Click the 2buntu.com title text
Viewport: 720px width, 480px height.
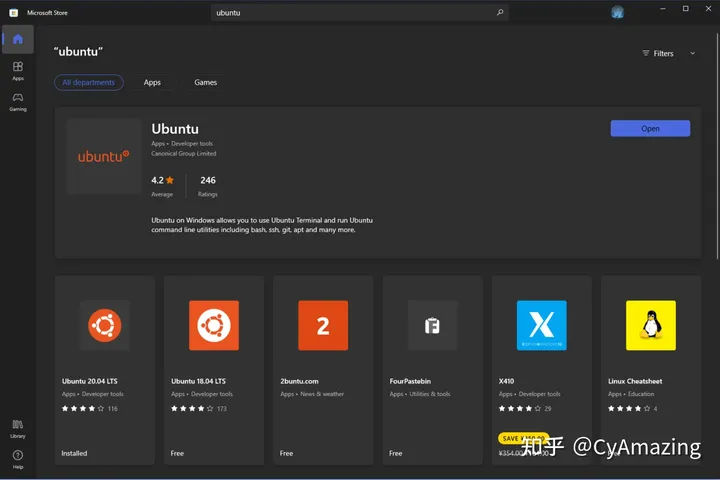[x=299, y=381]
